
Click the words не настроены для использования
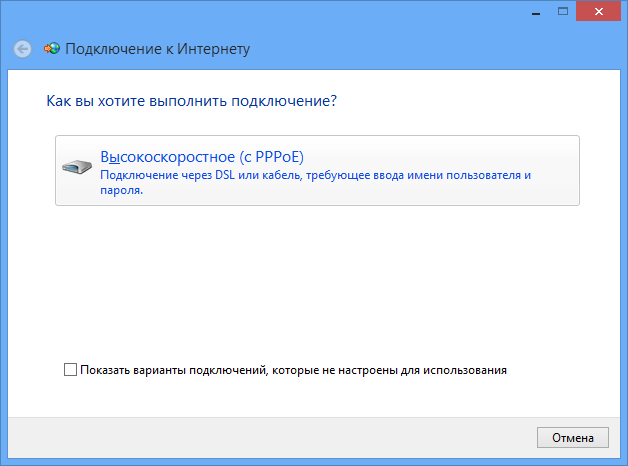[x=420, y=370]
